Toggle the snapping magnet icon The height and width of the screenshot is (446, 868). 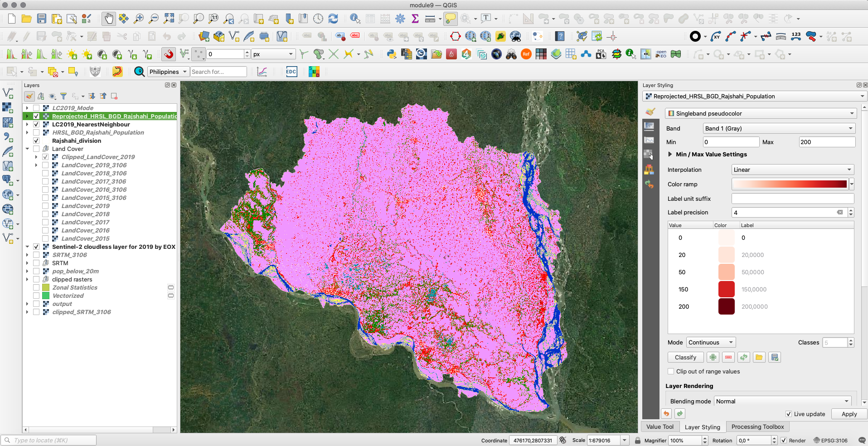(169, 54)
